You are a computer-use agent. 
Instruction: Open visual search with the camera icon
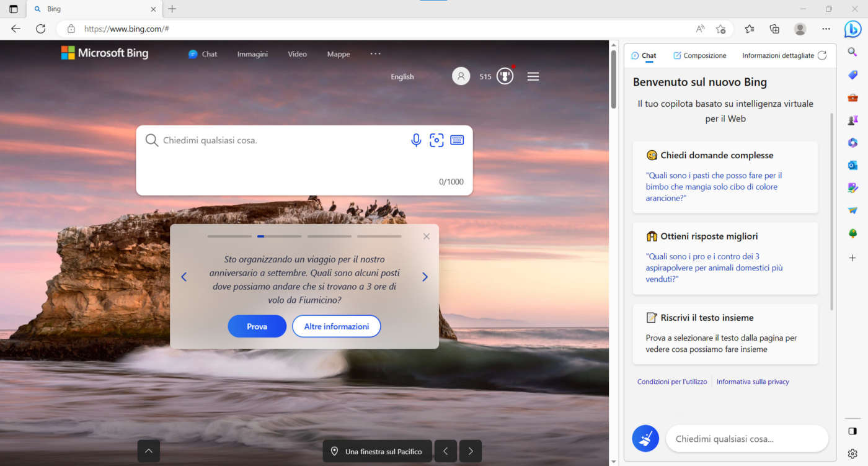point(436,140)
